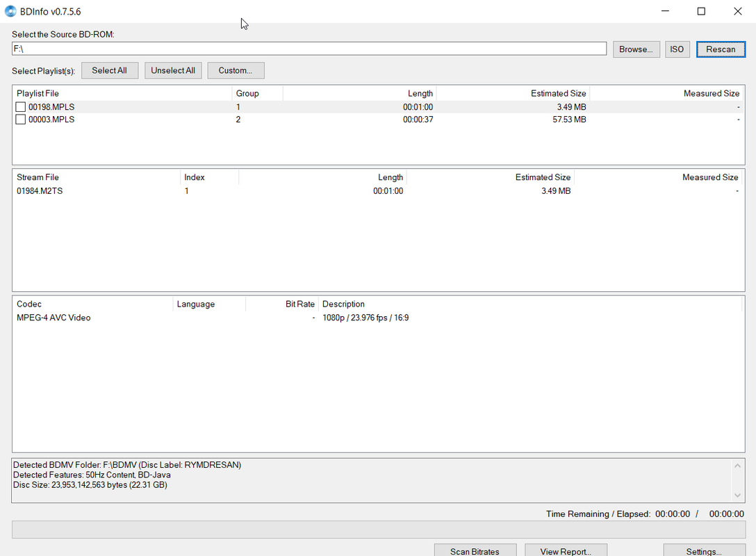Click the 1080p / 23.976 fps / 16:9 description

click(x=365, y=318)
